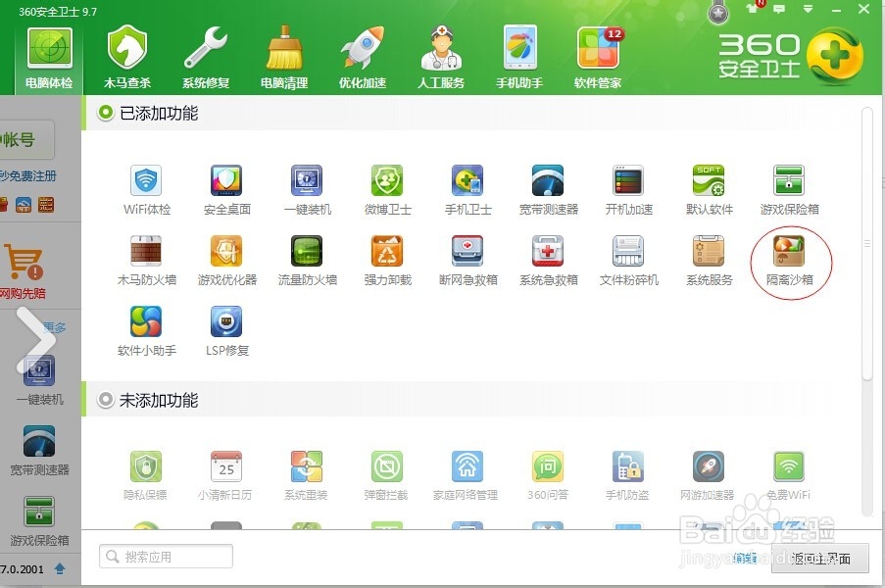
Task: Switch to 电脑清理 tab
Action: (x=284, y=58)
